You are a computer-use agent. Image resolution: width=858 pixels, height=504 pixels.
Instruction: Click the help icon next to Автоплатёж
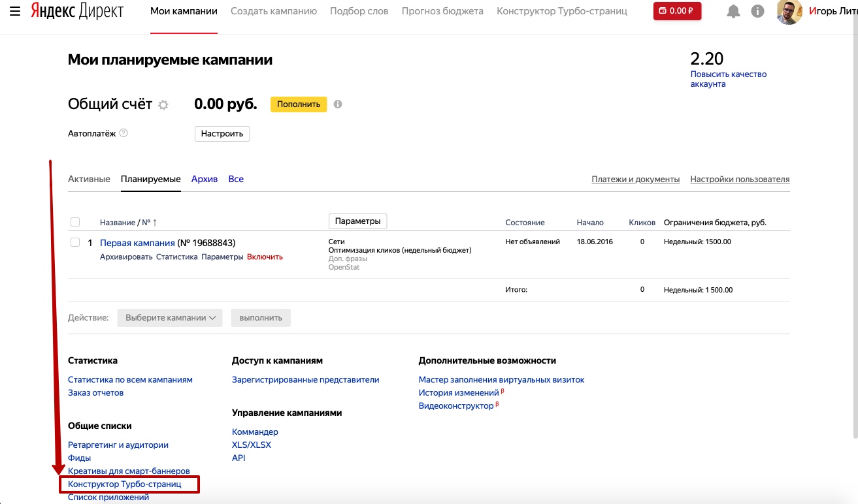coord(124,133)
